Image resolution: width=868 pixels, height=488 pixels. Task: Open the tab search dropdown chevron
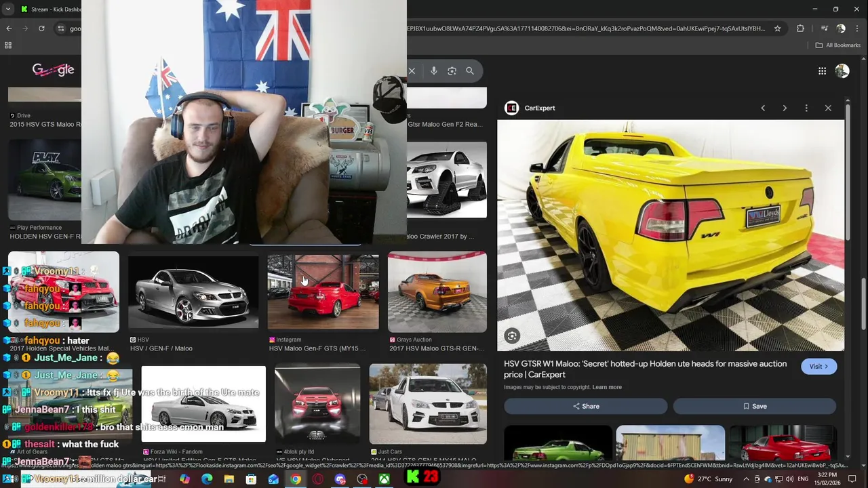point(7,9)
